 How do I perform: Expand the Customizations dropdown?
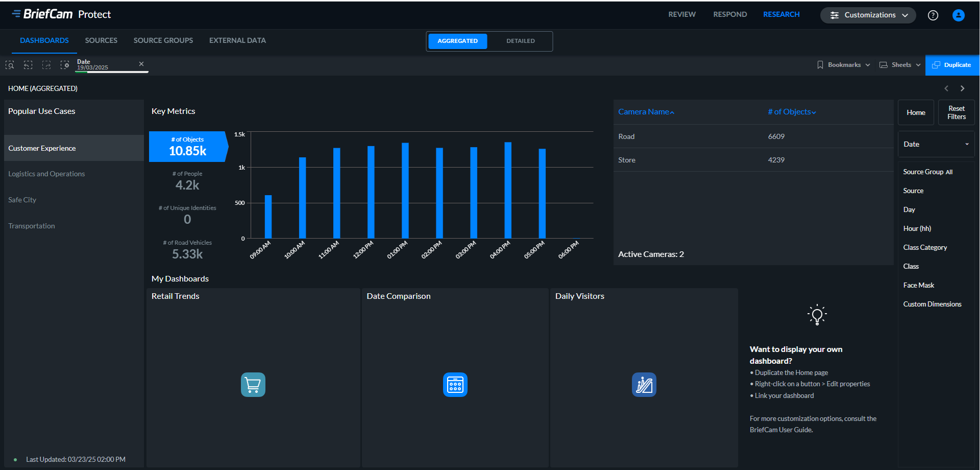(x=868, y=15)
